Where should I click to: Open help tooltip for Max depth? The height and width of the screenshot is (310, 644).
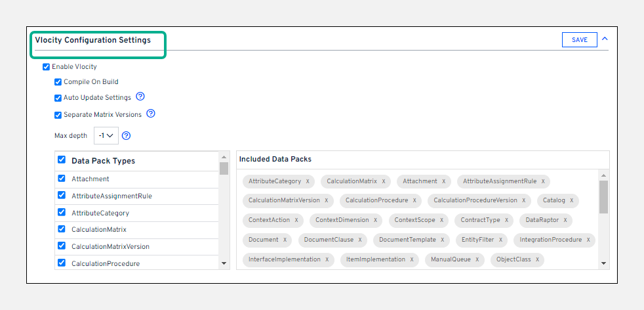click(127, 136)
